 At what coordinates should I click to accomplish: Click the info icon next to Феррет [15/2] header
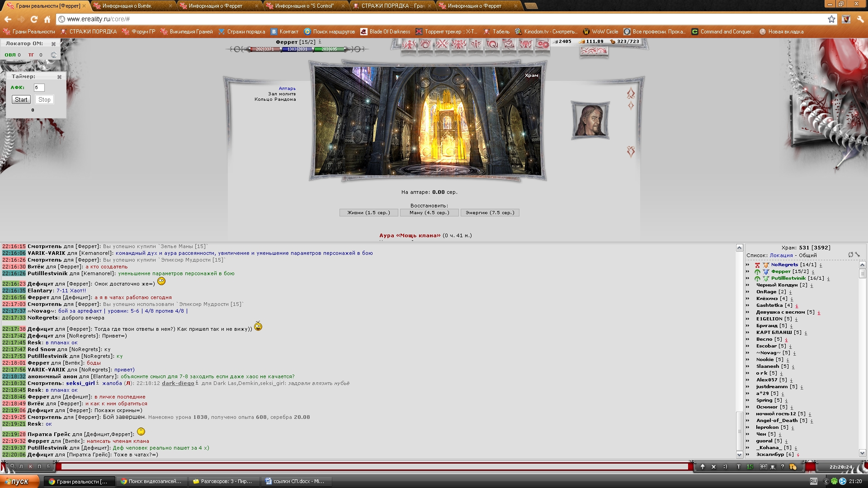320,42
